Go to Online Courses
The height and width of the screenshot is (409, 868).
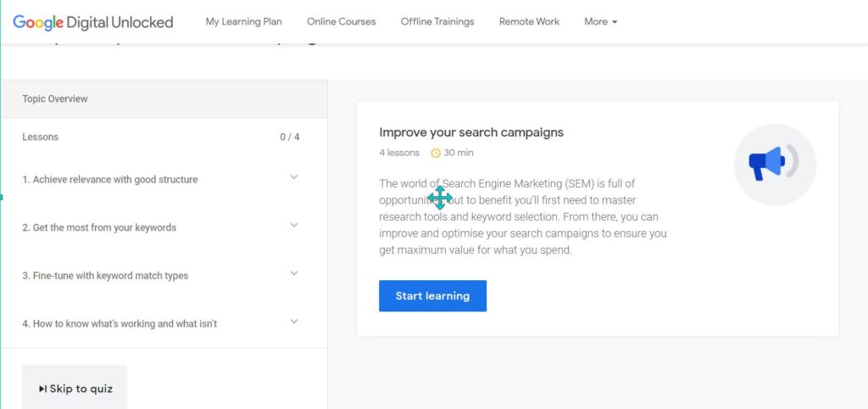[341, 21]
